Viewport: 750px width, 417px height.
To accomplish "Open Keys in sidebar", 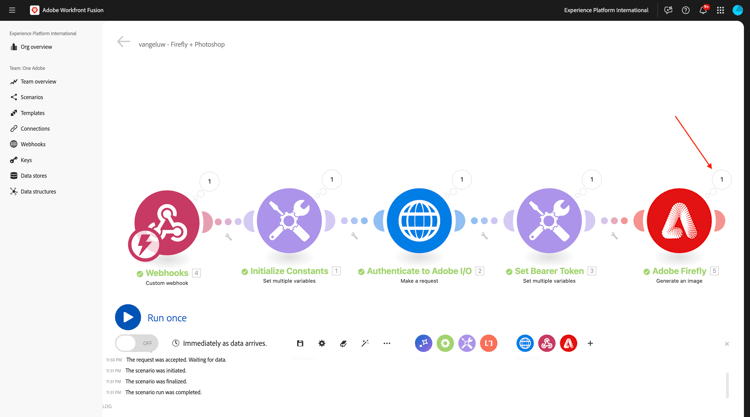I will [21, 160].
